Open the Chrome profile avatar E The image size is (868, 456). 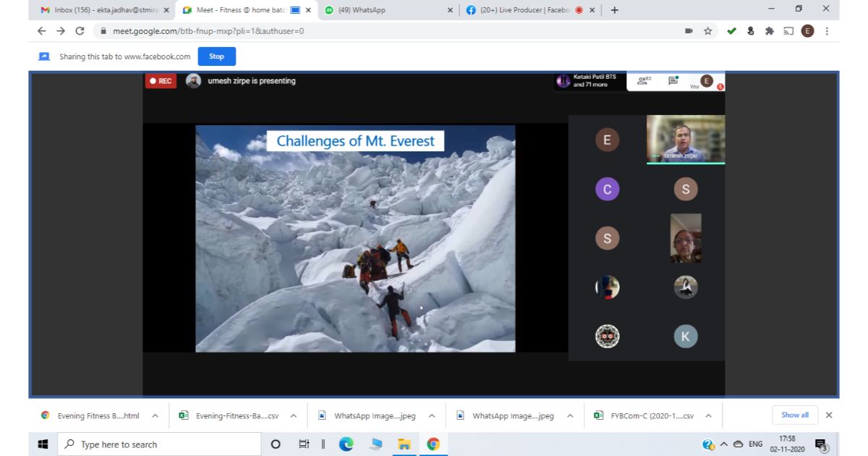[x=807, y=31]
